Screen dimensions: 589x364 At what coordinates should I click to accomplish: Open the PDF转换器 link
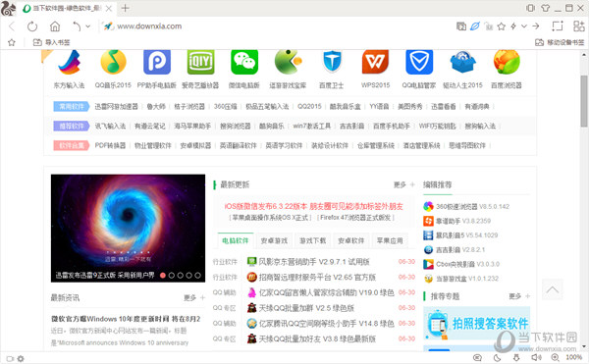110,145
